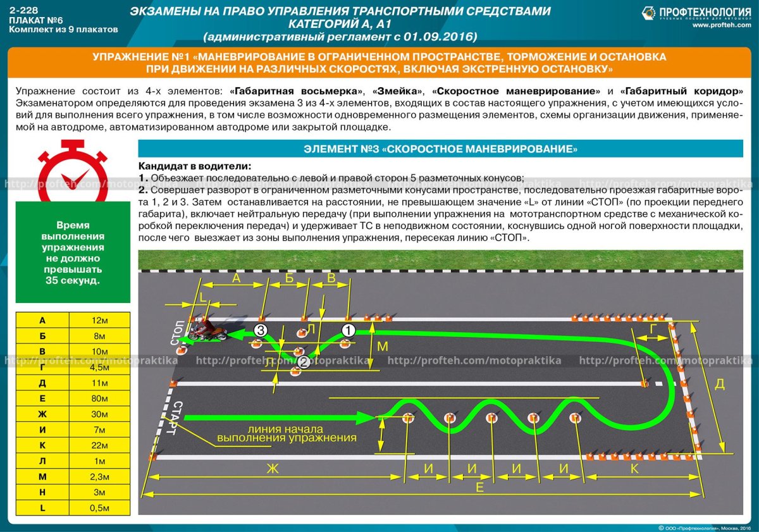The image size is (759, 532).
Task: Select the table row Е 80м
Action: click(x=73, y=399)
